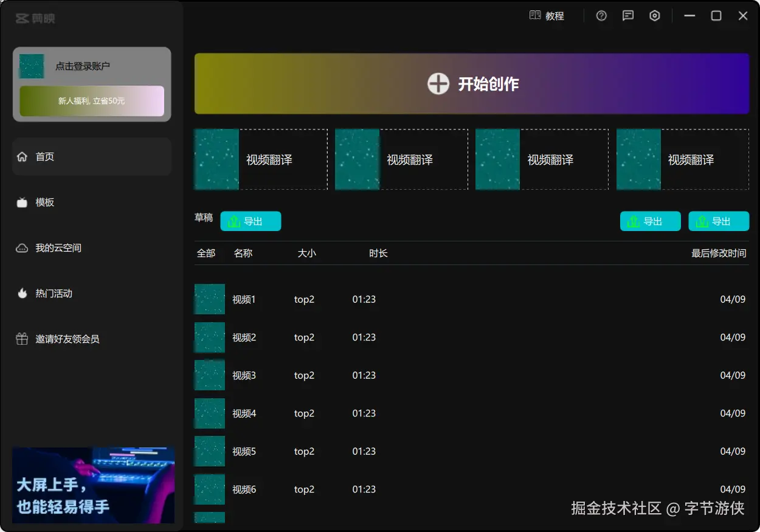Select the 首页 home icon in the sidebar
The image size is (760, 532).
(23, 156)
